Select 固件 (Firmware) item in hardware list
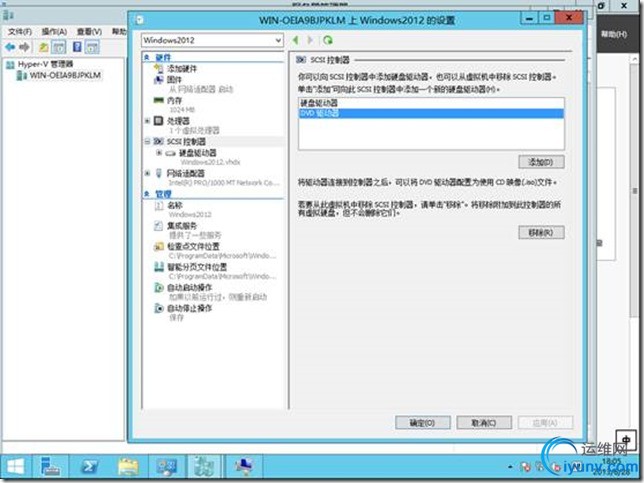Image resolution: width=644 pixels, height=483 pixels. coord(174,80)
